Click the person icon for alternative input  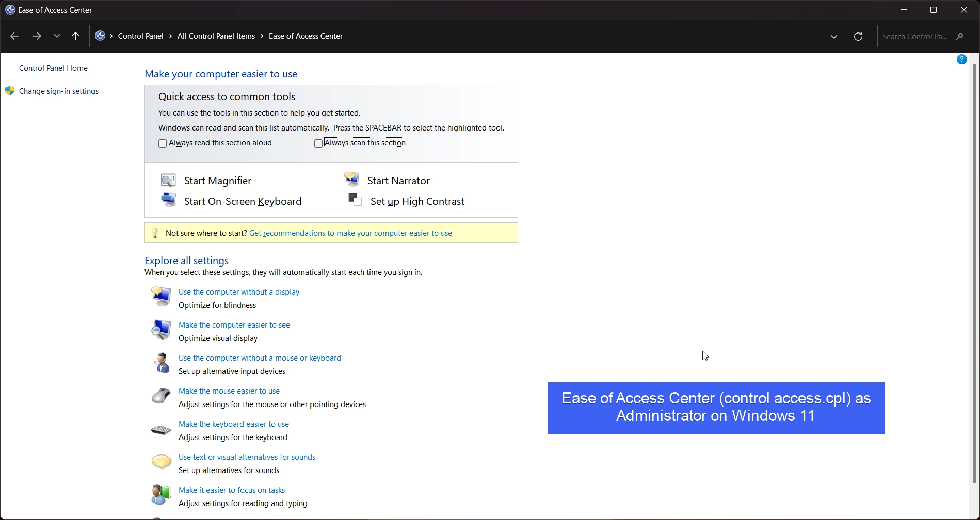[162, 363]
